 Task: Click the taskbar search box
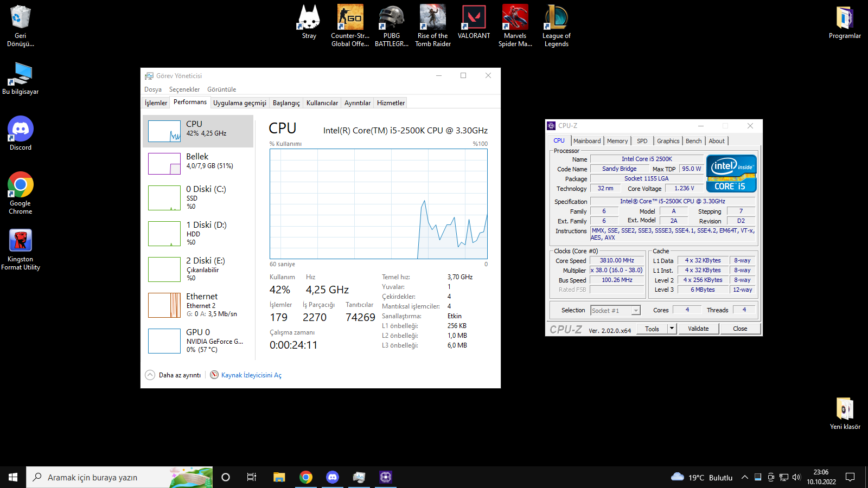click(119, 477)
